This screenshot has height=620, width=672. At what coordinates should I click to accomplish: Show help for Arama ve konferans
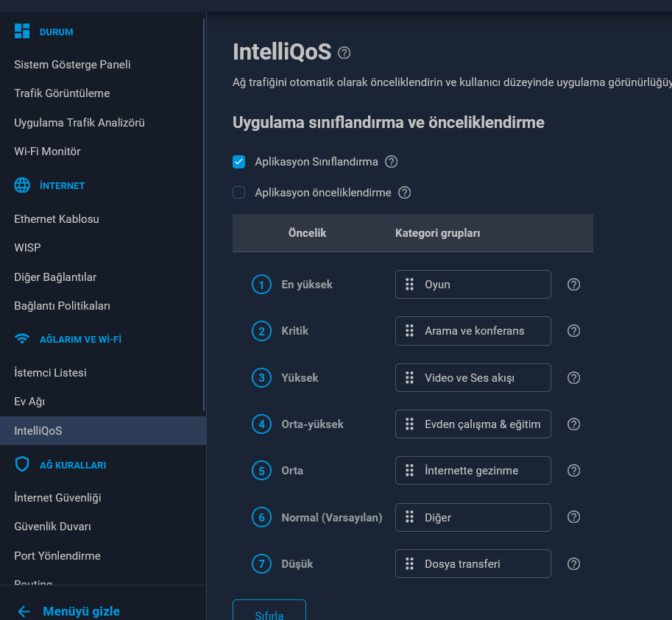[573, 330]
